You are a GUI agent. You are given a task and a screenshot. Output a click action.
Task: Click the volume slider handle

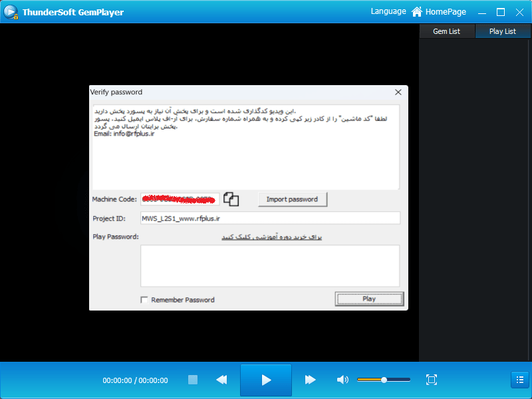click(384, 380)
